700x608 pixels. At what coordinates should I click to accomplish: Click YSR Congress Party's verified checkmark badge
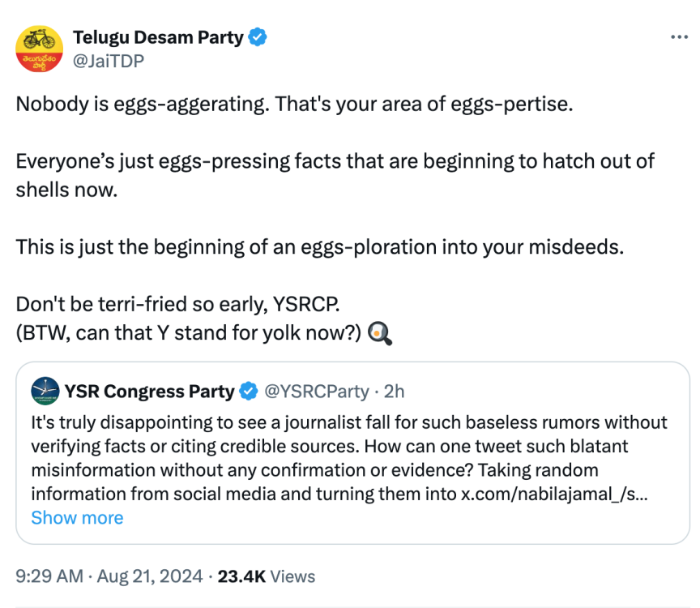[248, 391]
